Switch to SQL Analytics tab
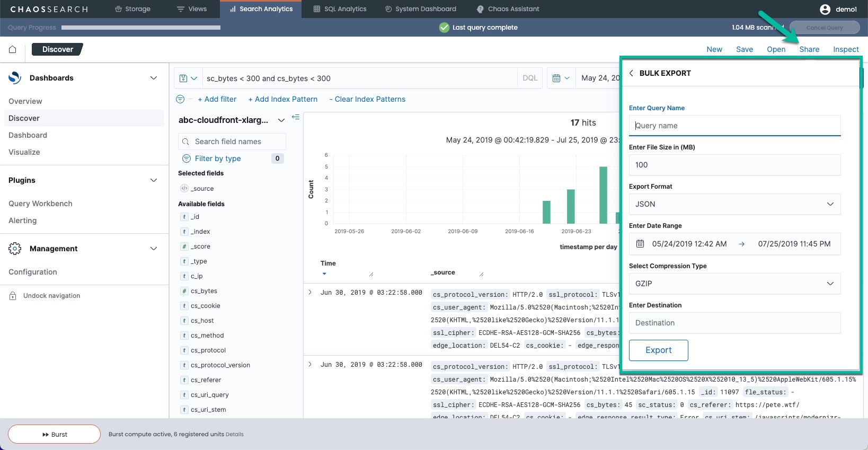868x450 pixels. tap(340, 9)
